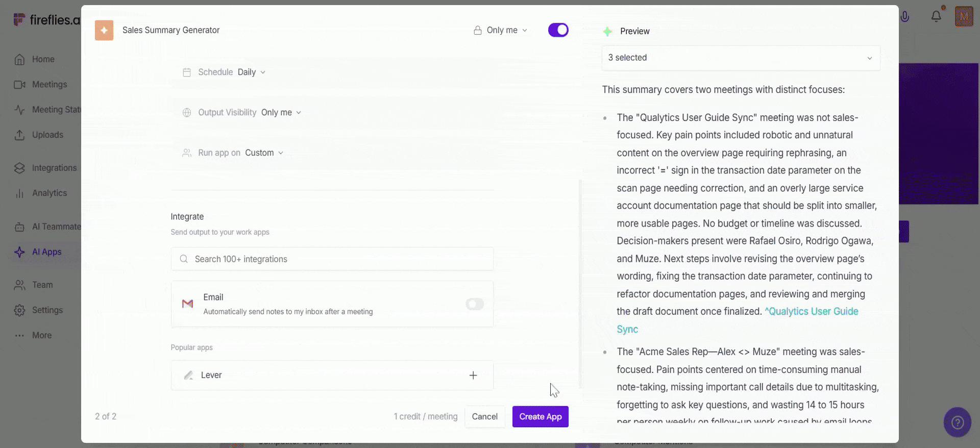The image size is (980, 448).
Task: Expand the 3 selected meetings dropdown
Action: (741, 58)
